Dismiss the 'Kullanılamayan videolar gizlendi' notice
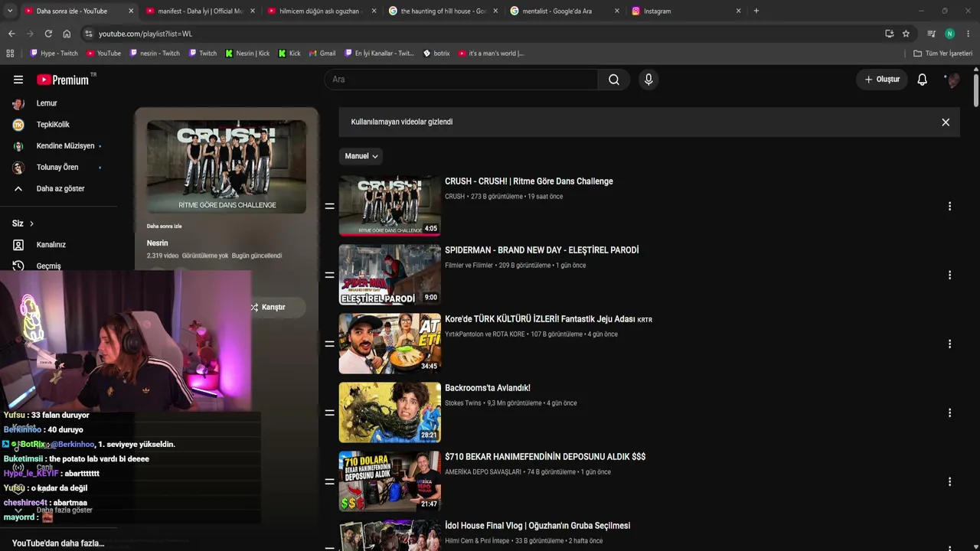 pyautogui.click(x=946, y=122)
